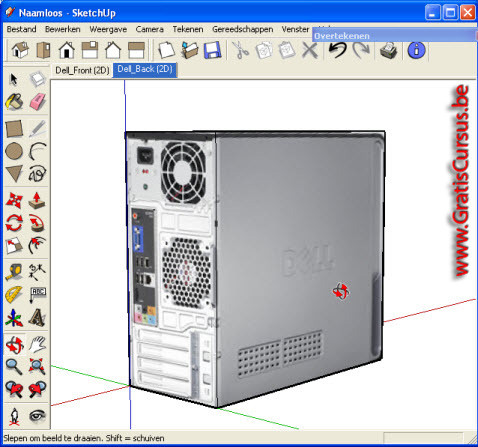478x447 pixels.
Task: Select the Offset tool
Action: click(x=37, y=245)
